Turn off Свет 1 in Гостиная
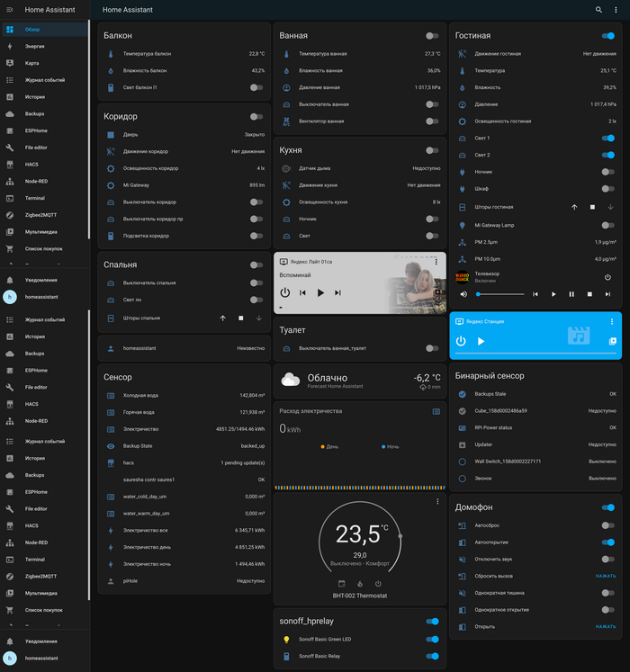630x672 pixels. point(608,138)
